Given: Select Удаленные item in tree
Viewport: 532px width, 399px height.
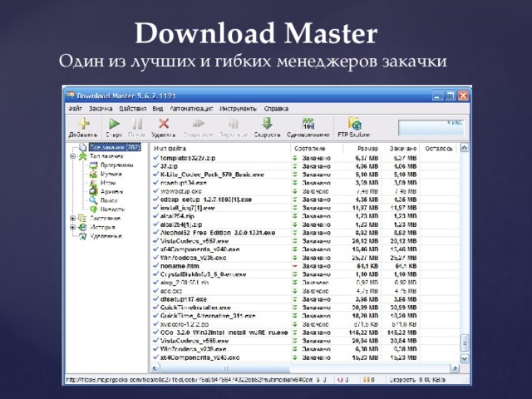Looking at the screenshot, I should (x=106, y=236).
